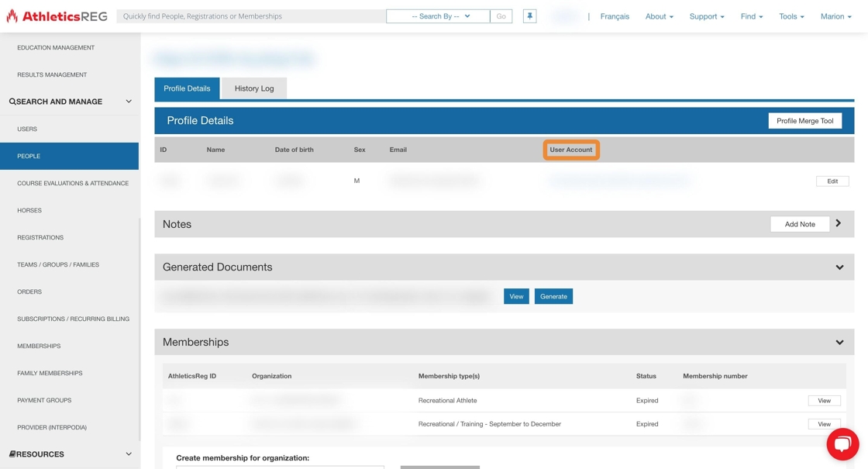Viewport: 868px width, 469px height.
Task: View the Recreational Athlete membership
Action: pos(824,401)
